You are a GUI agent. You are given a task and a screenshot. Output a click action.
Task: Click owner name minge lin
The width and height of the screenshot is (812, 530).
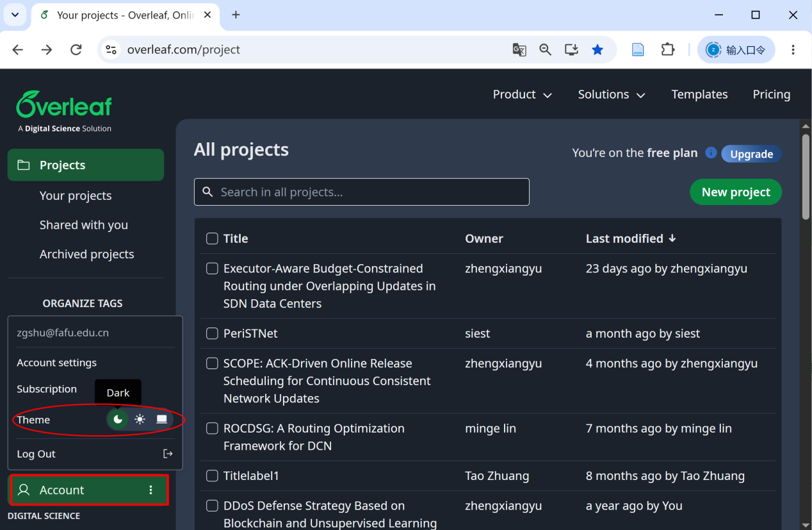tap(491, 428)
